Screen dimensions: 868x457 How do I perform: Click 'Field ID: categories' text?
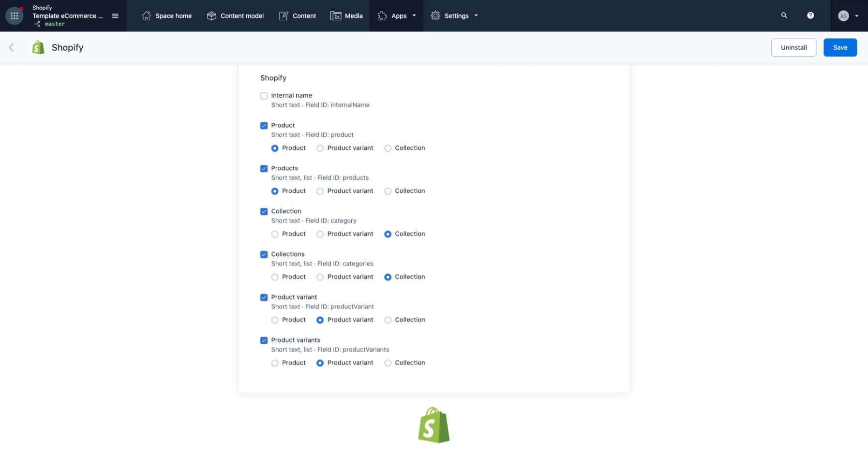[345, 264]
